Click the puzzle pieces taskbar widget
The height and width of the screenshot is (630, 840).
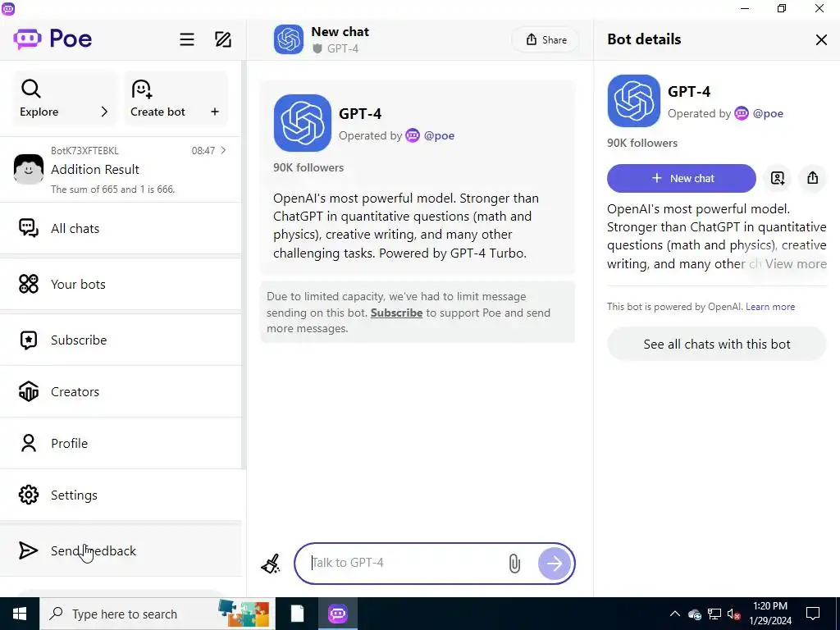(x=244, y=614)
